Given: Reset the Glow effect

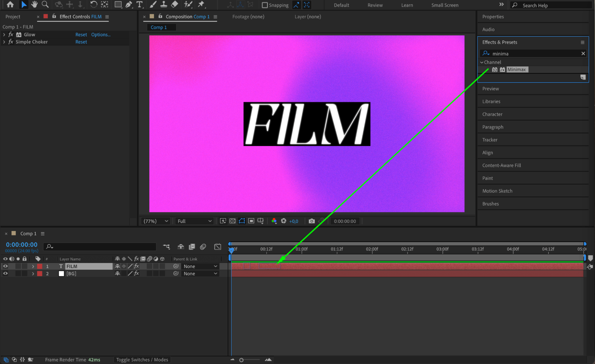Looking at the screenshot, I should click(x=81, y=34).
